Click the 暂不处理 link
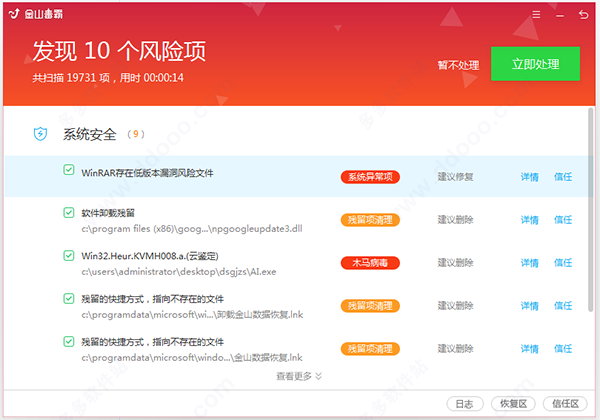The width and height of the screenshot is (600, 420). pyautogui.click(x=458, y=65)
